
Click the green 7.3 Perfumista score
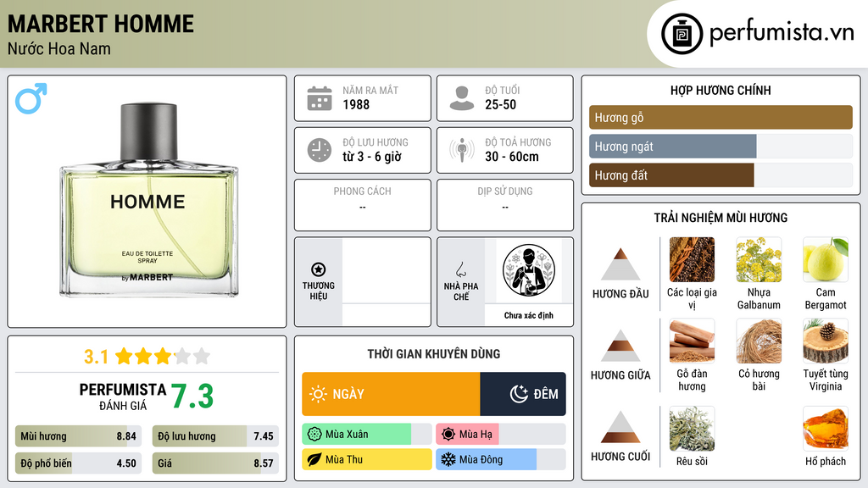192,396
